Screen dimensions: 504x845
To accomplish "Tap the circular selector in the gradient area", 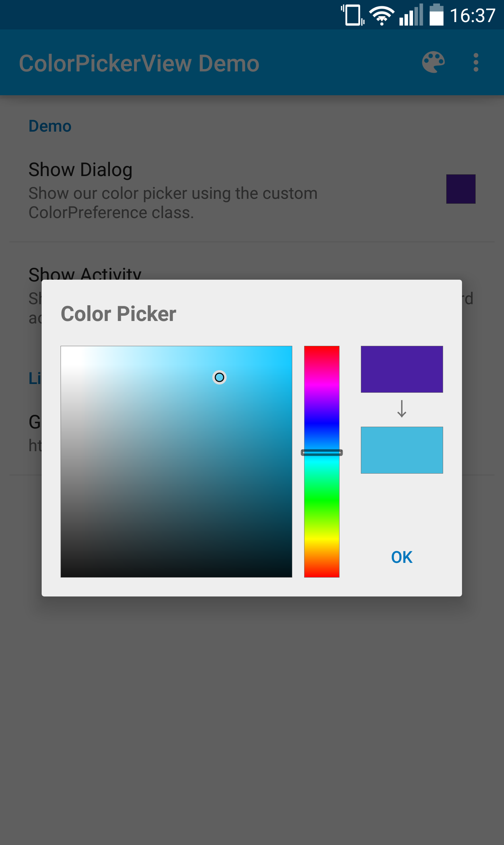I will pos(220,377).
